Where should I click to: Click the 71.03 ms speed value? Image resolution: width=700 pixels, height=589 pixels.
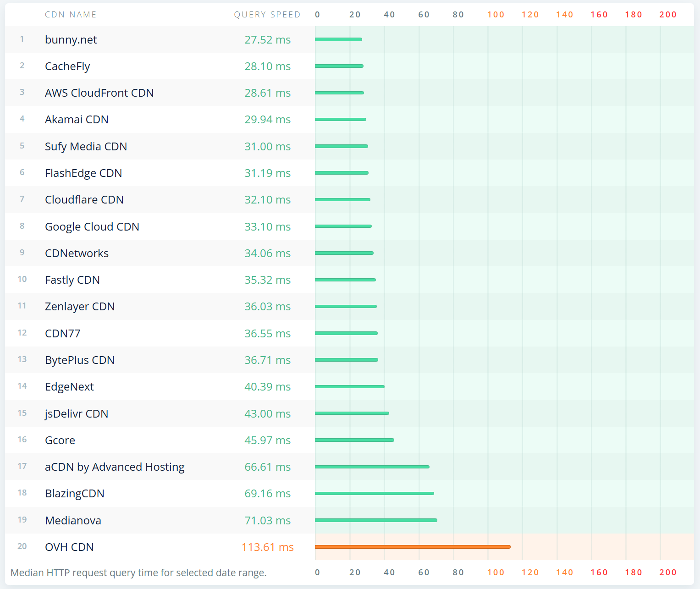268,521
